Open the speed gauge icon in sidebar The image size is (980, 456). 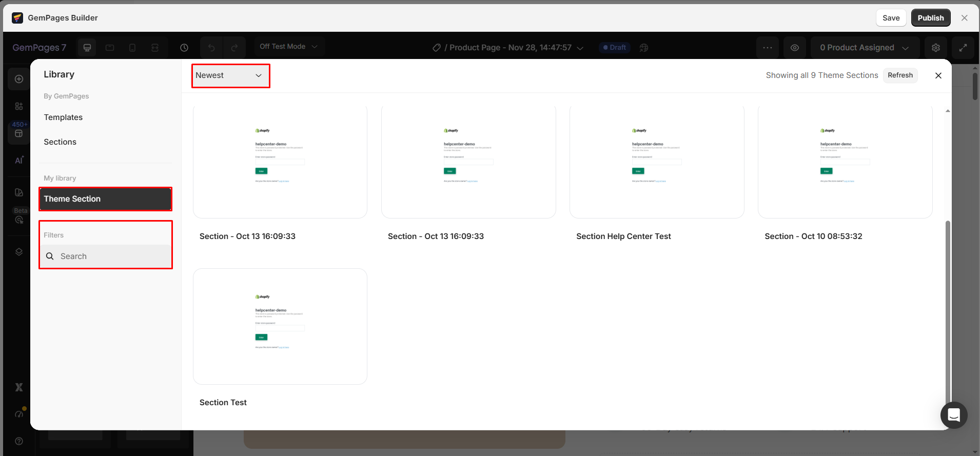point(19,413)
